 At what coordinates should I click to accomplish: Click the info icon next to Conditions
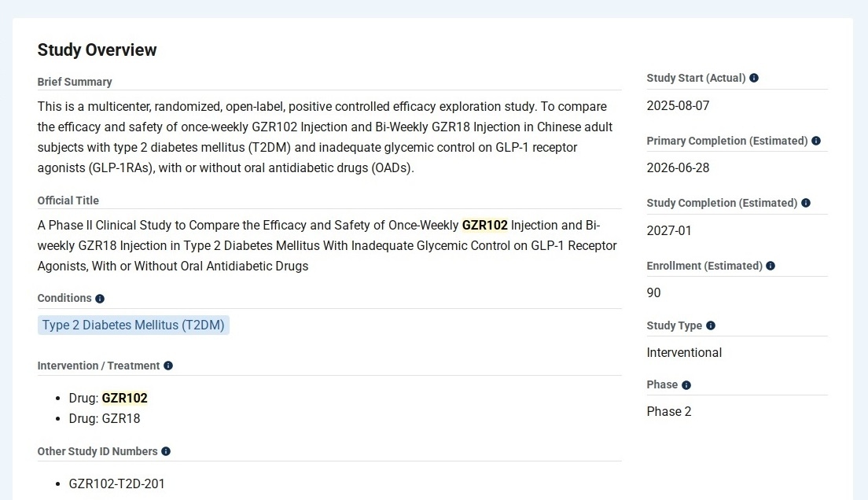click(100, 299)
